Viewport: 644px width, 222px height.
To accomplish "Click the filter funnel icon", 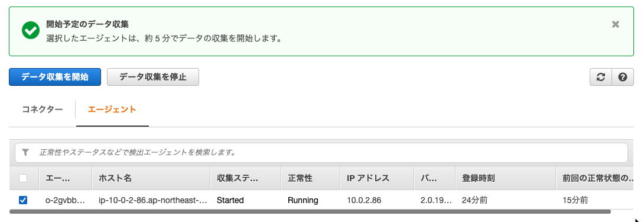I will point(25,152).
